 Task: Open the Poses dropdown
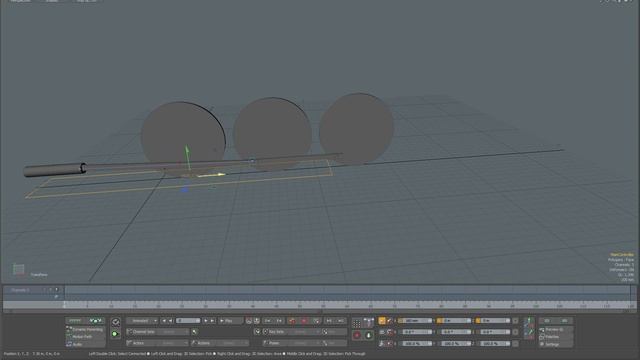click(x=292, y=343)
